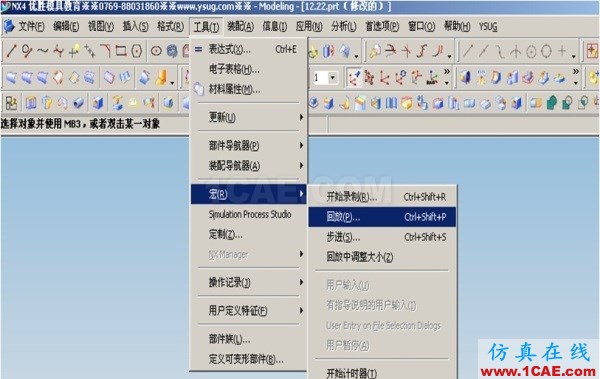Open the 编辑 menu

66,26
